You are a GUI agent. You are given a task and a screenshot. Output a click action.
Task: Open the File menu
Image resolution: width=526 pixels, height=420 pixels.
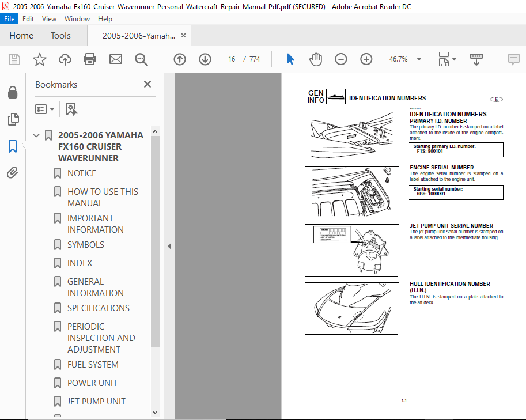[9, 19]
